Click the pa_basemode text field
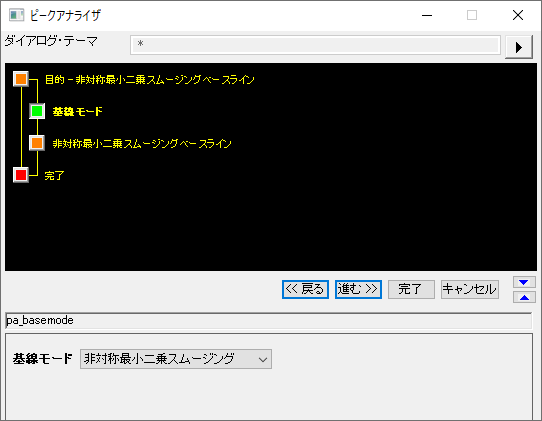The image size is (542, 421). (x=269, y=320)
